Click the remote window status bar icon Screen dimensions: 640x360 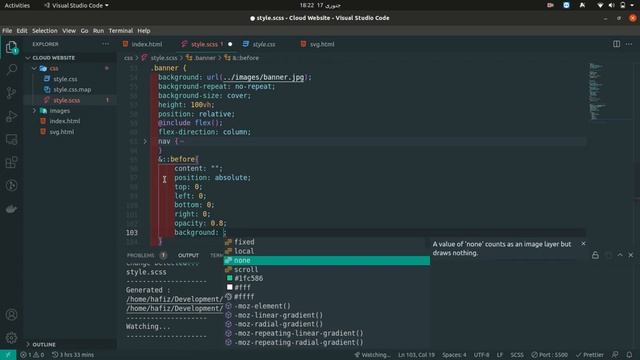[8, 355]
